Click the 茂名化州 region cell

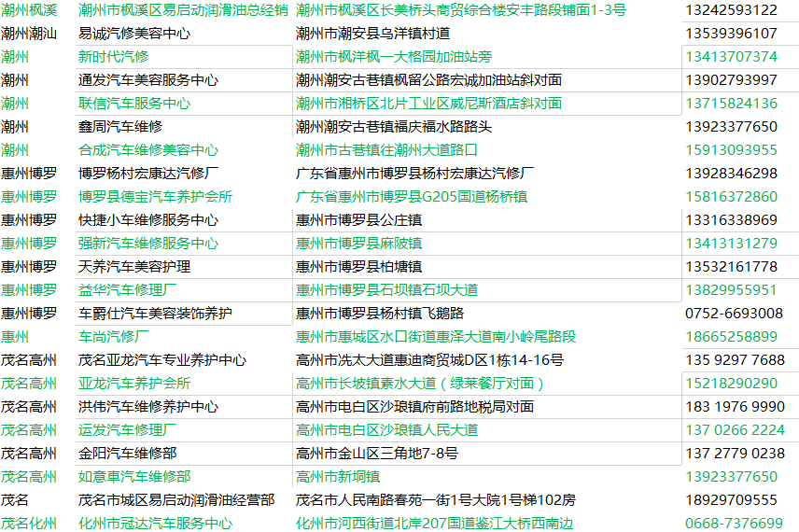click(29, 524)
